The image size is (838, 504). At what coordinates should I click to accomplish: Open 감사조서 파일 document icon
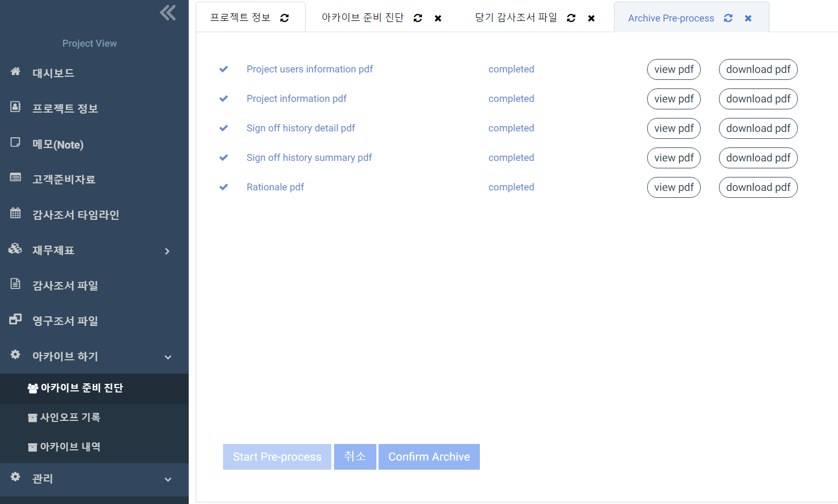[16, 285]
